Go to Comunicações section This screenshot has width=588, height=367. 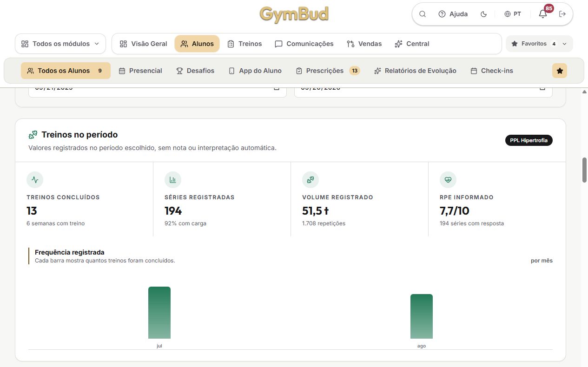[x=304, y=44]
